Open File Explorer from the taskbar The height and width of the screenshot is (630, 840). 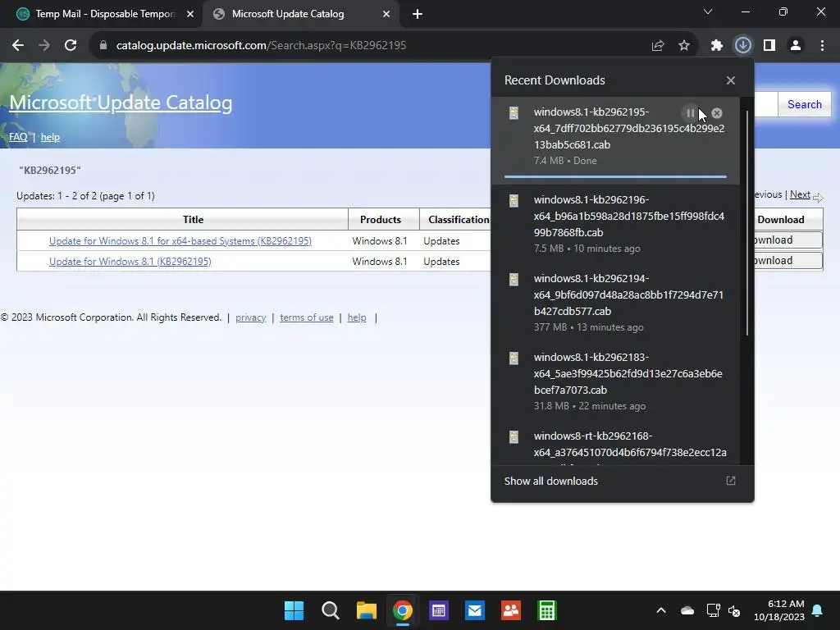click(367, 610)
